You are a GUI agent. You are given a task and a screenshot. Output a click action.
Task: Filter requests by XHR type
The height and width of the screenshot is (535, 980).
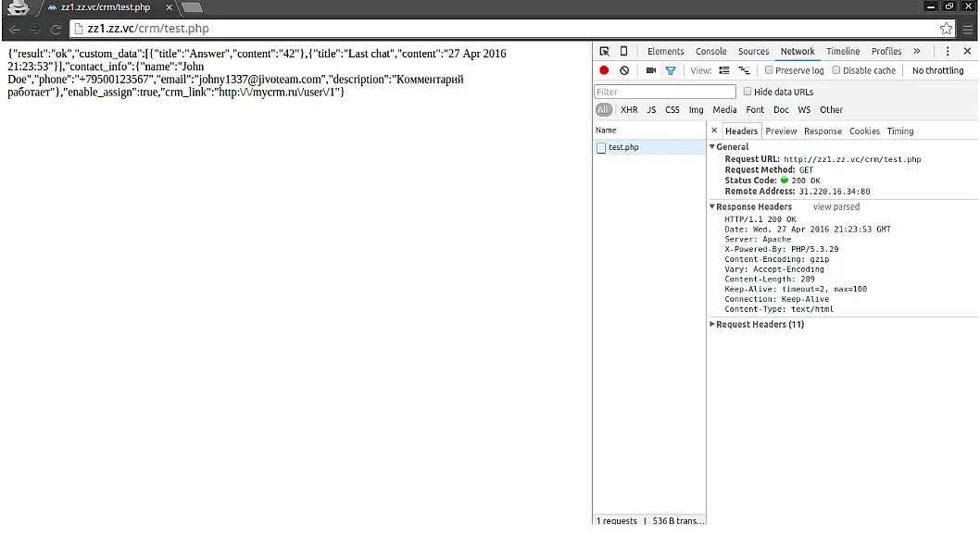[x=629, y=110]
